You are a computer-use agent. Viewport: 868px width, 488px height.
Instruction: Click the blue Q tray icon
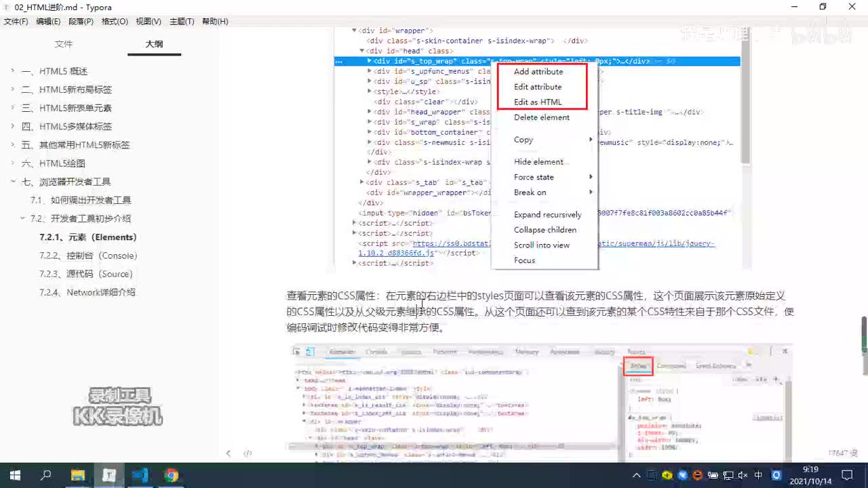point(777,475)
